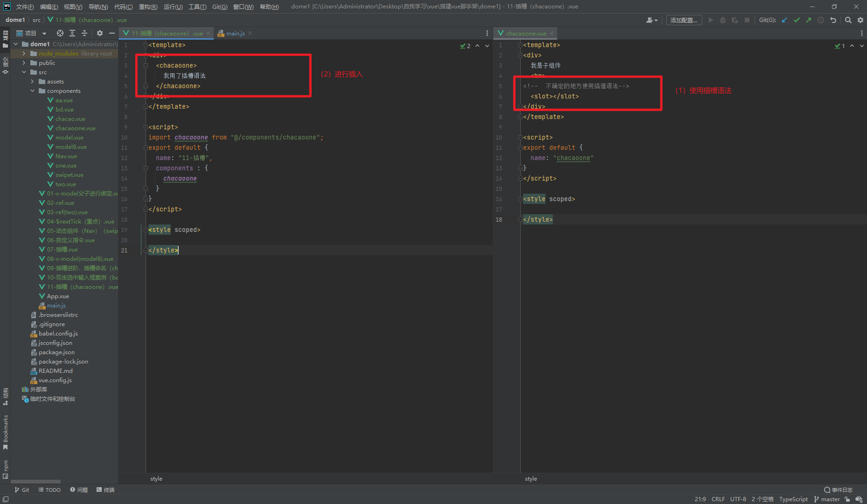867x504 pixels.
Task: Click the project tree horizontal scrollbar
Action: [x=35, y=481]
